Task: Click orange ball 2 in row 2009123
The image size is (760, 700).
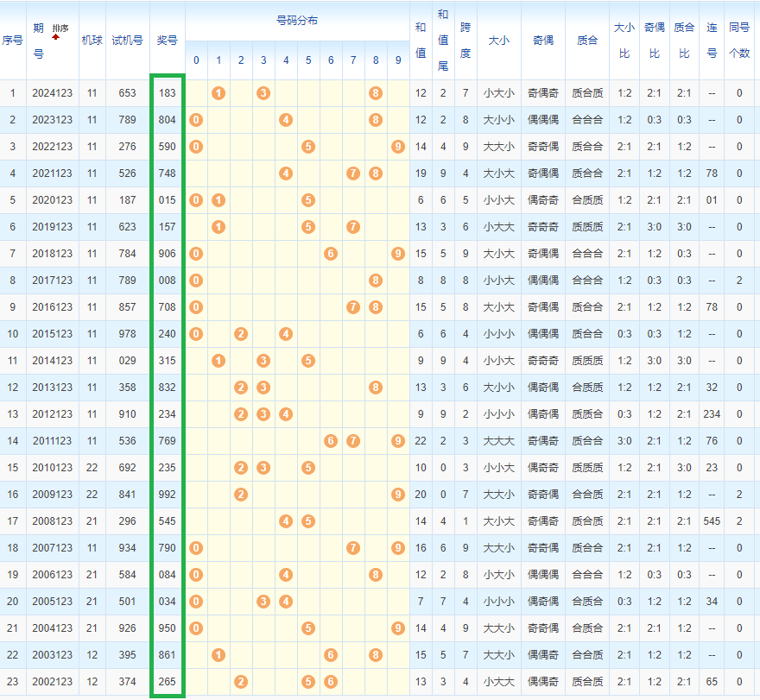Action: click(241, 495)
